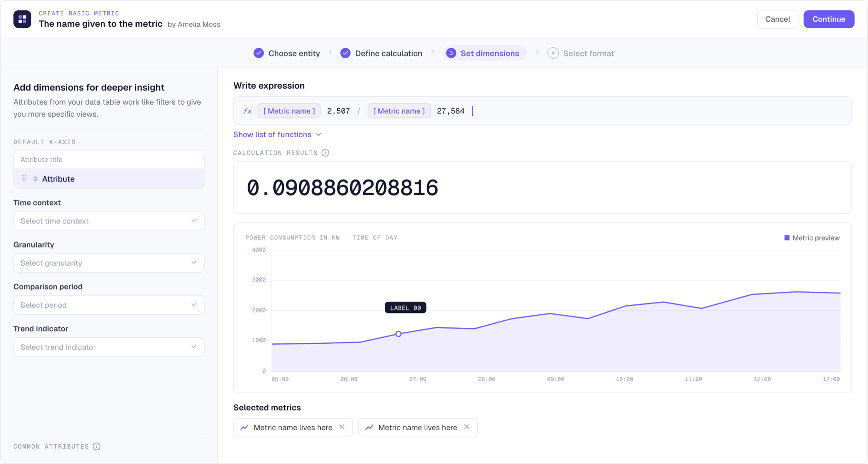Click the 09:00 x-axis label
The width and height of the screenshot is (868, 464).
click(556, 379)
